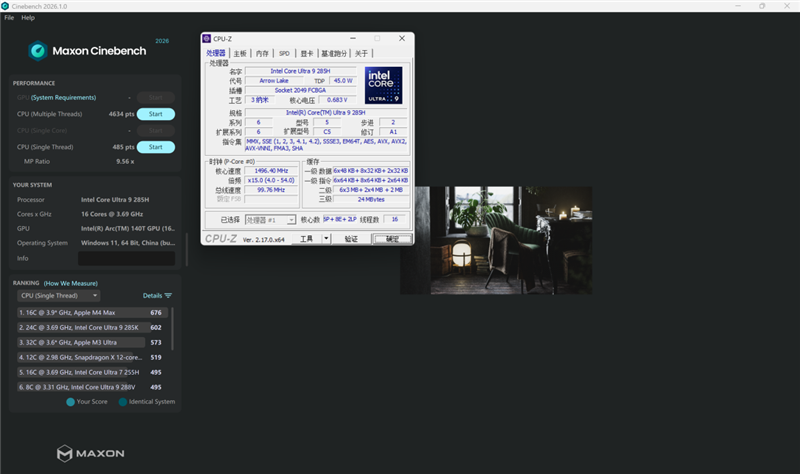Click the Socket 2049 FCBGA field
This screenshot has width=800, height=474.
pyautogui.click(x=300, y=90)
